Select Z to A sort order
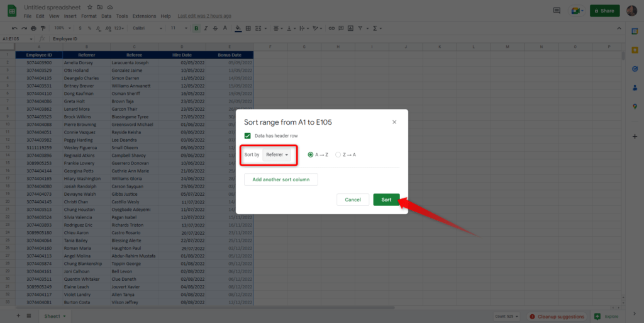This screenshot has width=644, height=323. click(x=338, y=154)
